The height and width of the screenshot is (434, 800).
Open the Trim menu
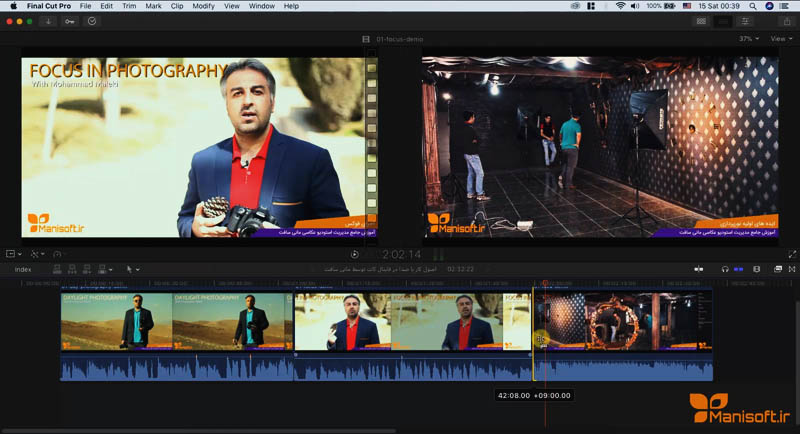[x=129, y=6]
